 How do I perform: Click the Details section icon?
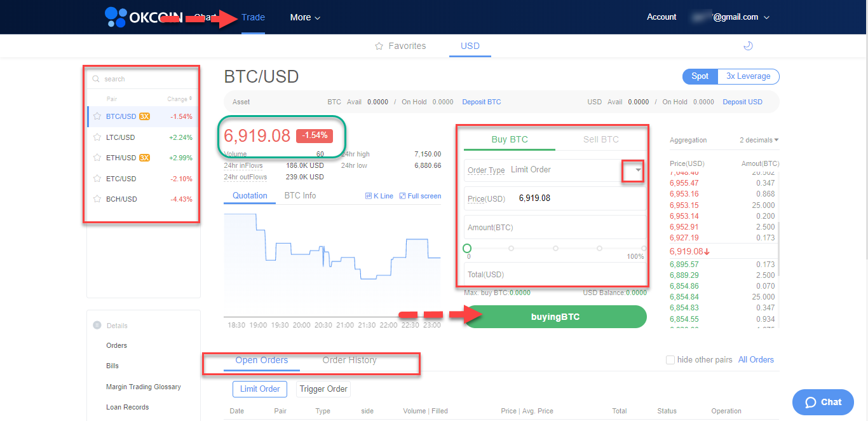click(x=97, y=325)
